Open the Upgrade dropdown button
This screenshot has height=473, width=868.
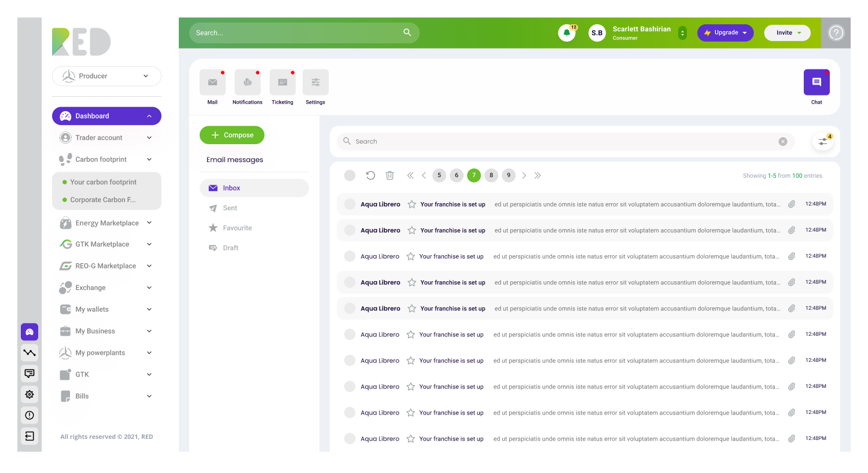tap(726, 33)
